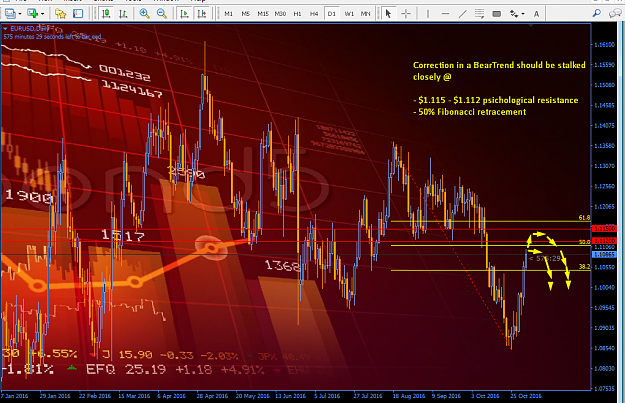Click the 1.15080 price scale value
The height and width of the screenshot is (403, 625).
[604, 85]
